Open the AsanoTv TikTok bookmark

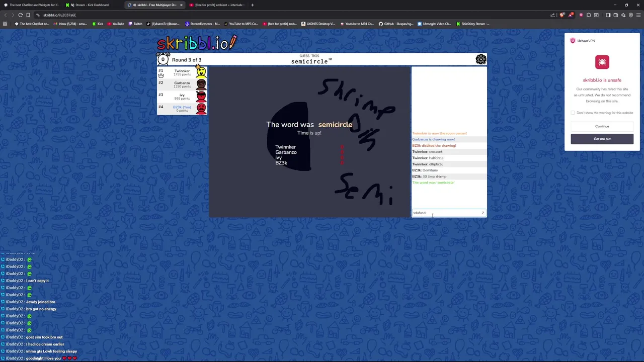(163, 24)
